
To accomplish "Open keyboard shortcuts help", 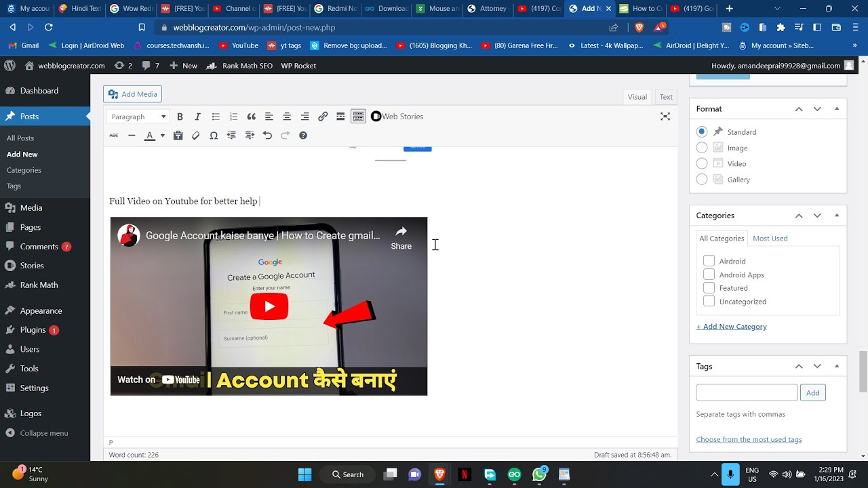I will pos(303,136).
